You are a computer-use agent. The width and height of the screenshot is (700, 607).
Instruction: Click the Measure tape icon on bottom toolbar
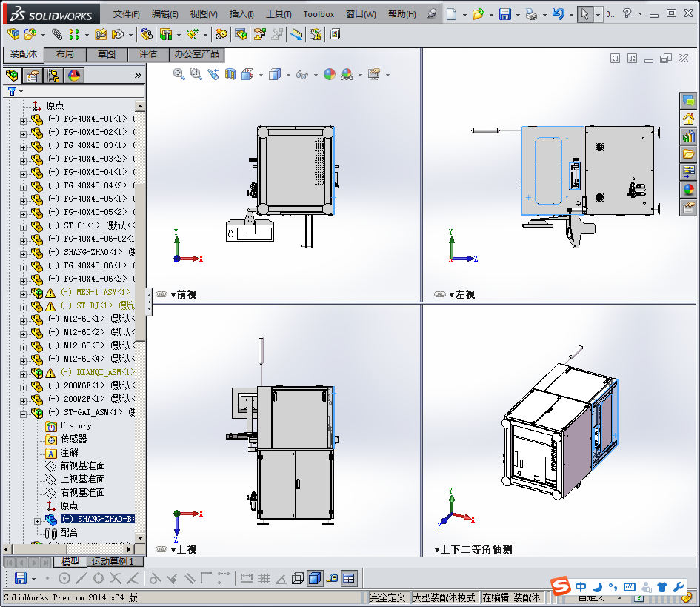(x=332, y=578)
